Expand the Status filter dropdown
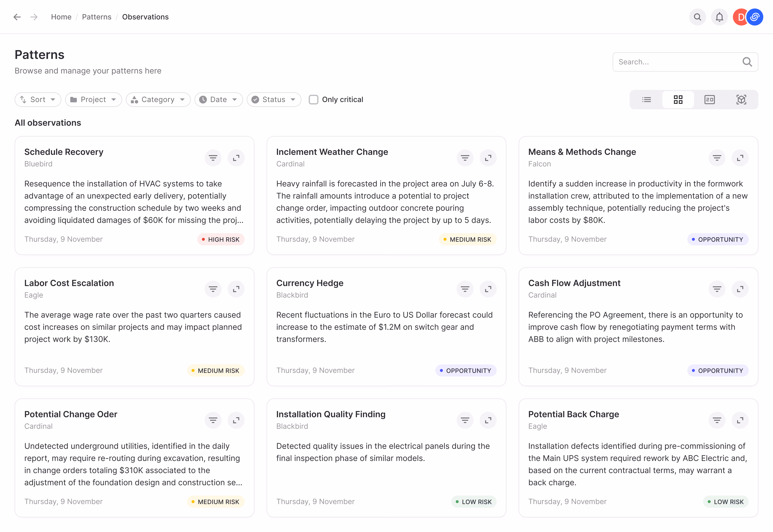 click(x=274, y=99)
